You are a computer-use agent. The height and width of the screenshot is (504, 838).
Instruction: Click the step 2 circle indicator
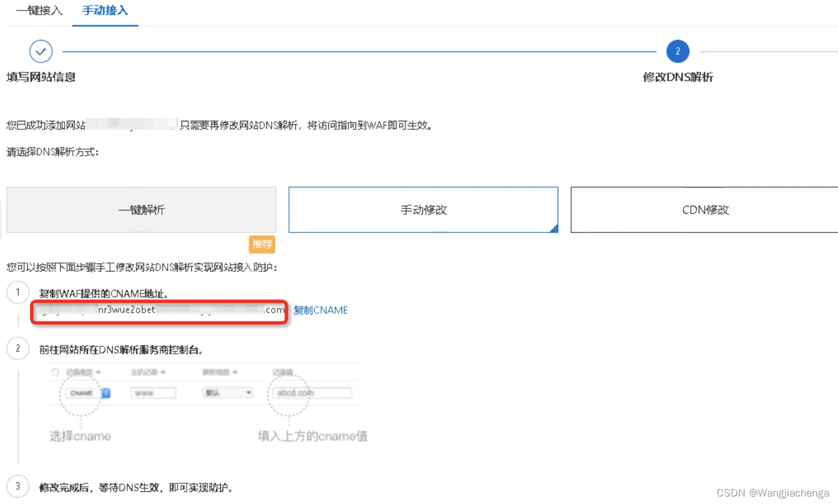click(x=678, y=51)
